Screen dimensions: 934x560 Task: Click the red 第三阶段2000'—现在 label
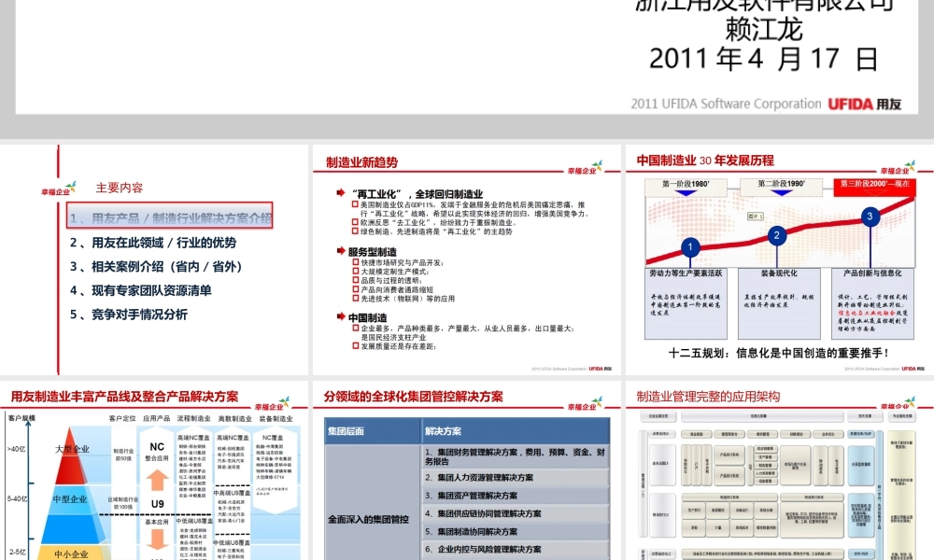(x=874, y=187)
